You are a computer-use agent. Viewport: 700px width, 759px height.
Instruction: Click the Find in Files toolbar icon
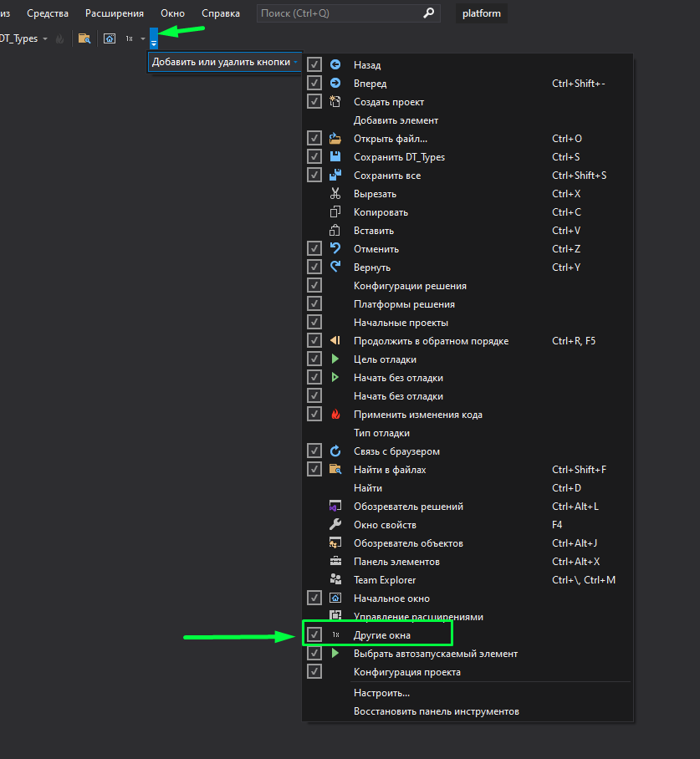tap(84, 38)
